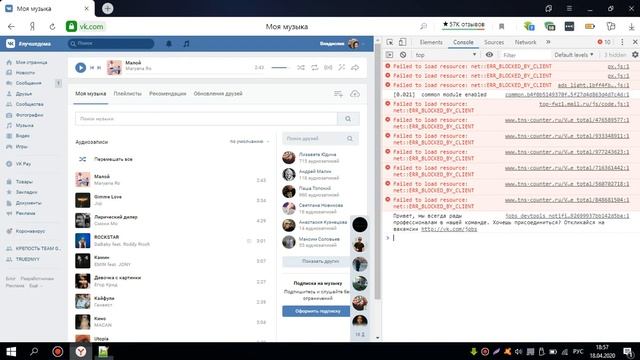Open the profile menu next to avatar
The height and width of the screenshot is (360, 640).
click(342, 44)
